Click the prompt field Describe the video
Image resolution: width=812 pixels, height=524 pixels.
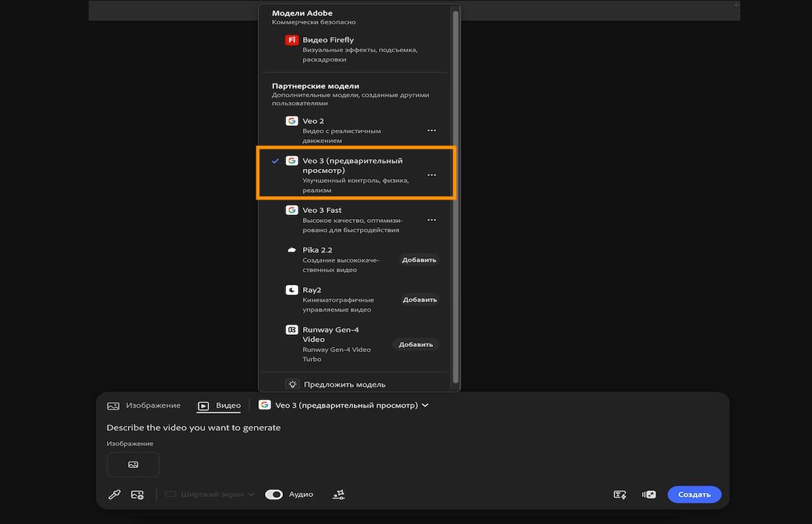pos(194,427)
